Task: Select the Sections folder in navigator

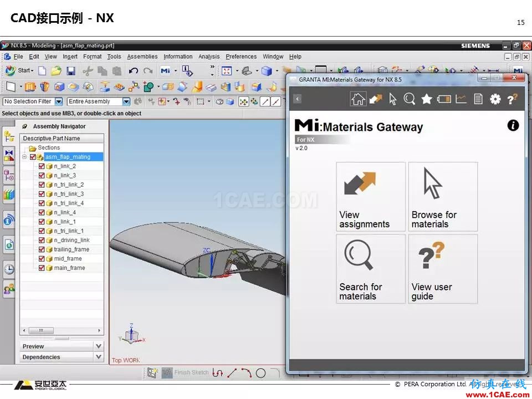Action: click(x=44, y=148)
